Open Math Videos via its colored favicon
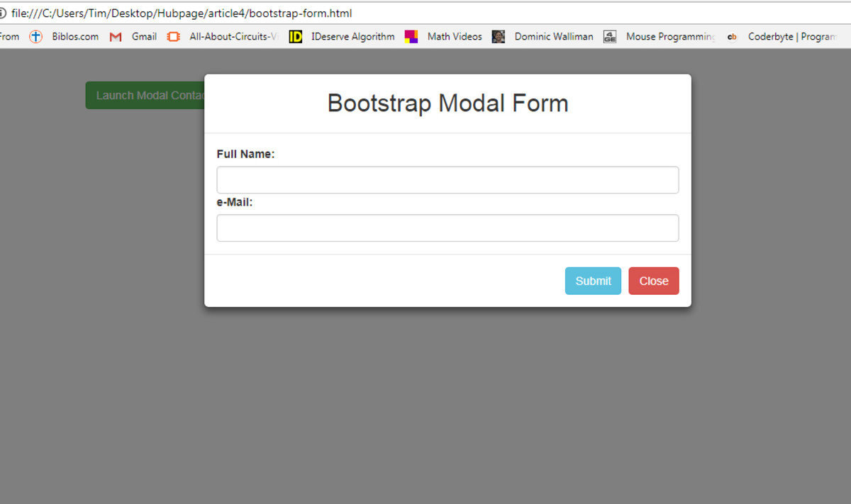The height and width of the screenshot is (504, 851). 411,36
